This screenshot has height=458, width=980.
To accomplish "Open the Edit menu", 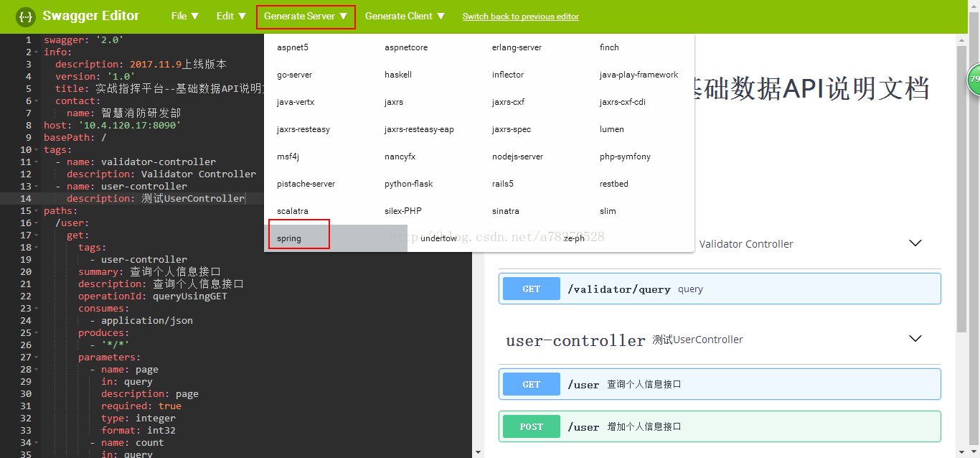I will click(231, 16).
